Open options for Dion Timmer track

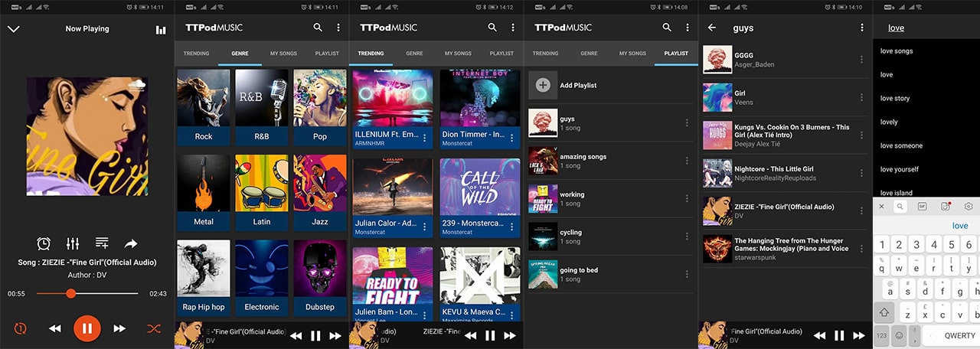click(512, 138)
